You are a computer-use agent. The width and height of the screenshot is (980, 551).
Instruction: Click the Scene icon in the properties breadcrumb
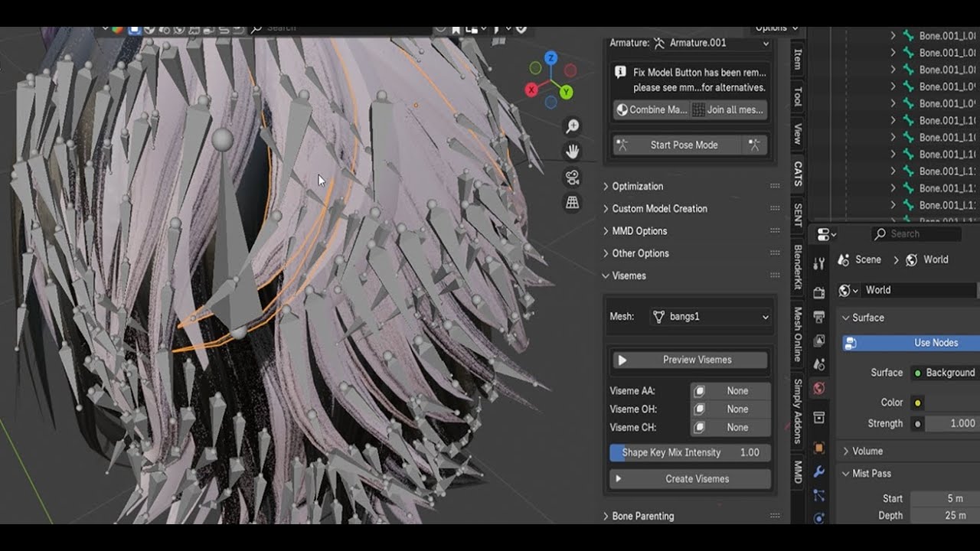point(843,259)
